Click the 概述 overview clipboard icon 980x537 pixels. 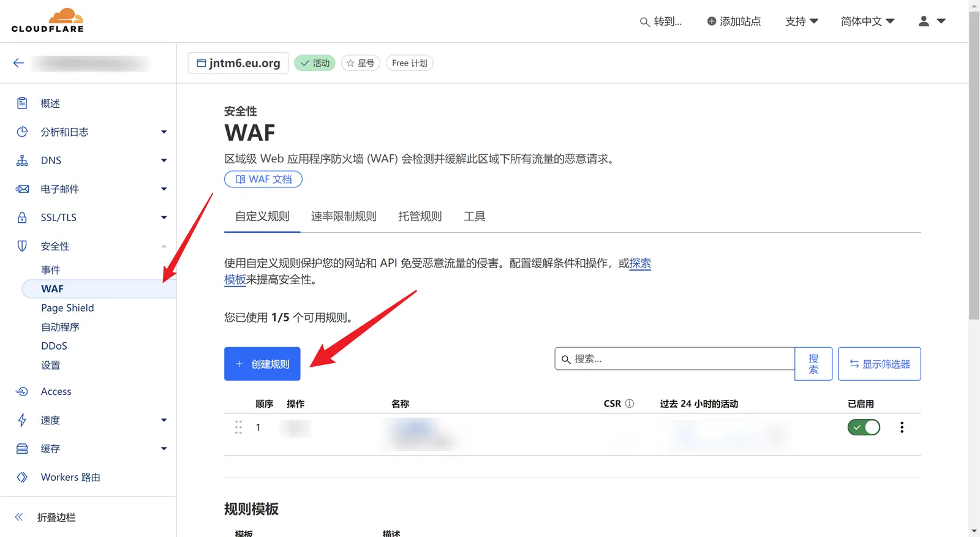point(22,103)
